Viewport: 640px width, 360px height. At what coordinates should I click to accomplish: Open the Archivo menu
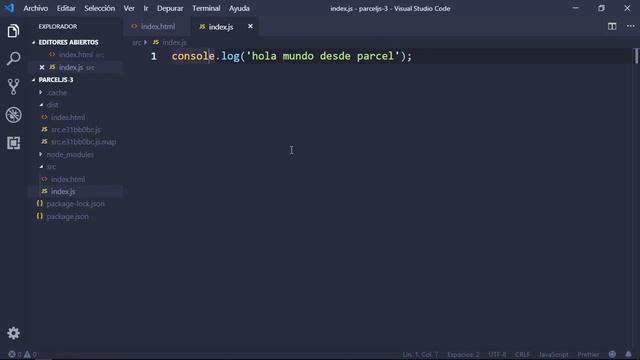click(x=36, y=8)
